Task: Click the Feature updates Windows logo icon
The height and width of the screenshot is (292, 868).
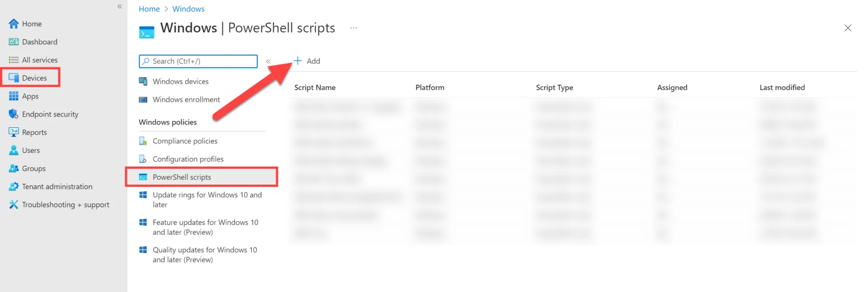Action: [143, 222]
